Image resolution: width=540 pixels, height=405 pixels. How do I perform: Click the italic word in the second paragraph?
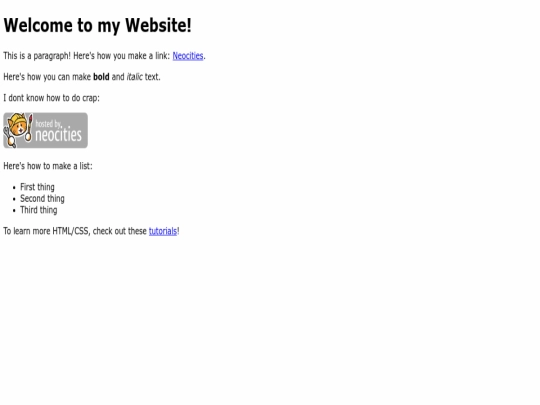click(134, 77)
